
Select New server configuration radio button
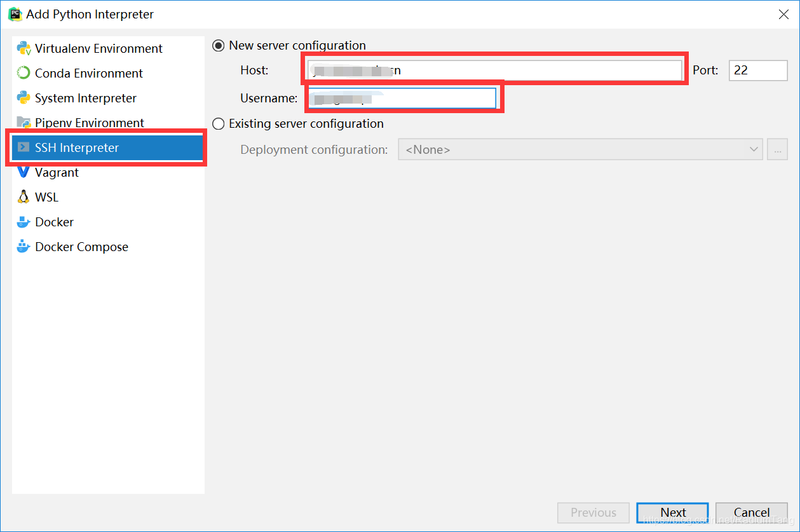click(x=219, y=46)
